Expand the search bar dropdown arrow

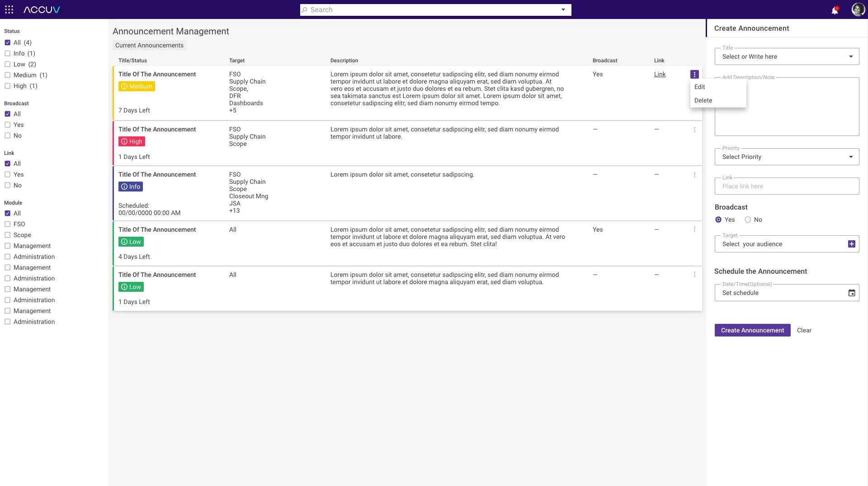click(x=563, y=9)
